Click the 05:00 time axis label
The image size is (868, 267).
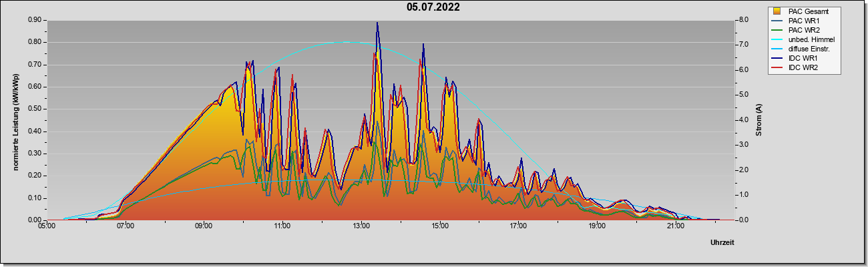coord(47,226)
